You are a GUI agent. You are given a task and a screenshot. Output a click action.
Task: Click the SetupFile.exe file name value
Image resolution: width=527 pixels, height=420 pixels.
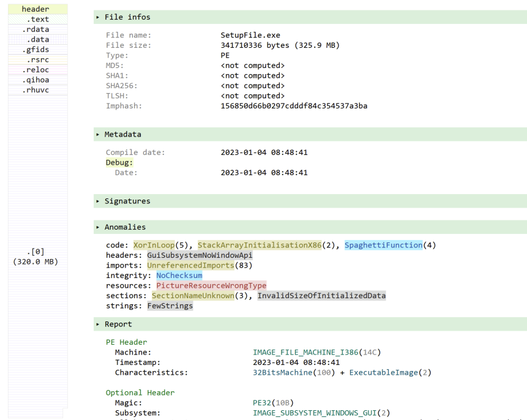[250, 36]
